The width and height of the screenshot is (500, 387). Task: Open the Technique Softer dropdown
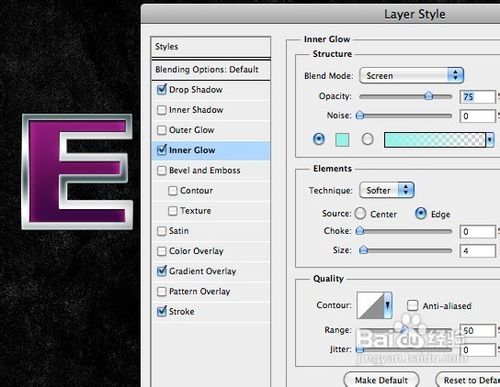[x=387, y=190]
